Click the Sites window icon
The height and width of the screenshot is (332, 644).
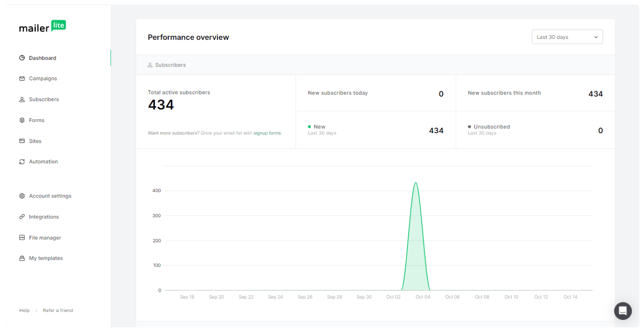[x=22, y=141]
